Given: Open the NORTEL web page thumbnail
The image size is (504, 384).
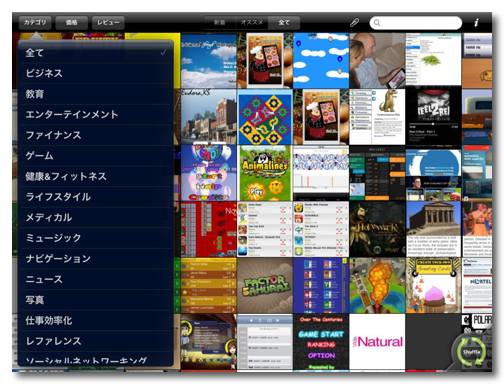Looking at the screenshot, I should click(x=477, y=285).
